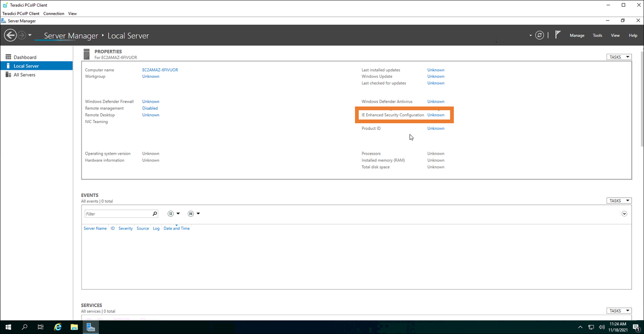Expand the saved queries dropdown in Events
The height and width of the screenshot is (334, 644).
[194, 214]
